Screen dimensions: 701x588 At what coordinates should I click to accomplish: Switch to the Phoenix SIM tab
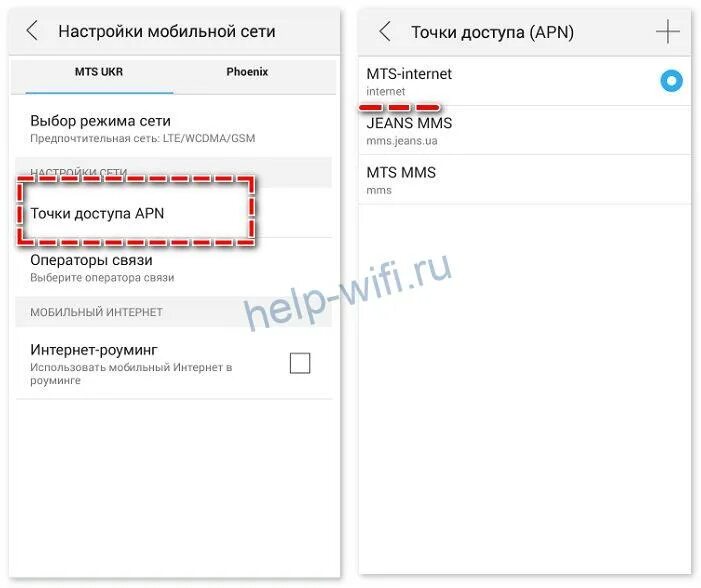click(x=247, y=72)
